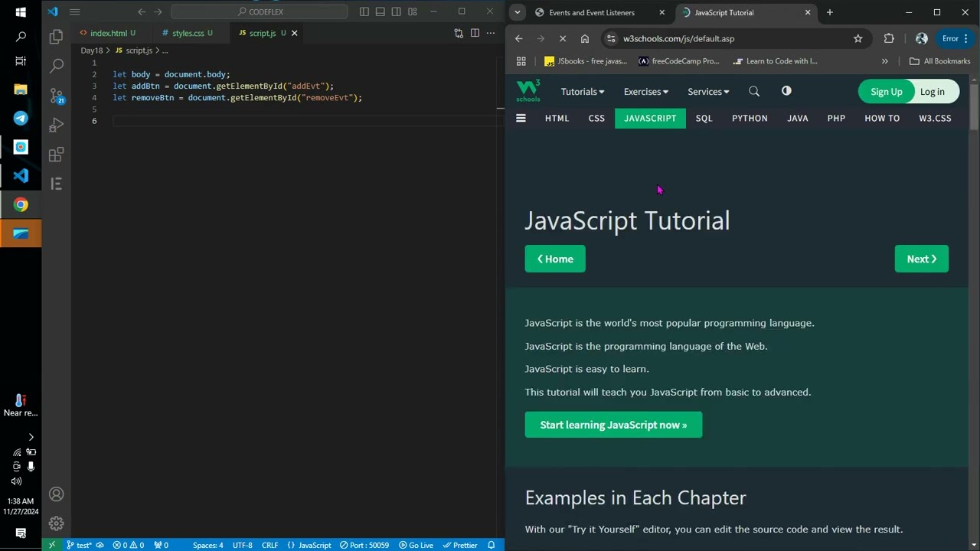Open the W3Schools search magnifier
This screenshot has width=980, height=551.
(754, 92)
